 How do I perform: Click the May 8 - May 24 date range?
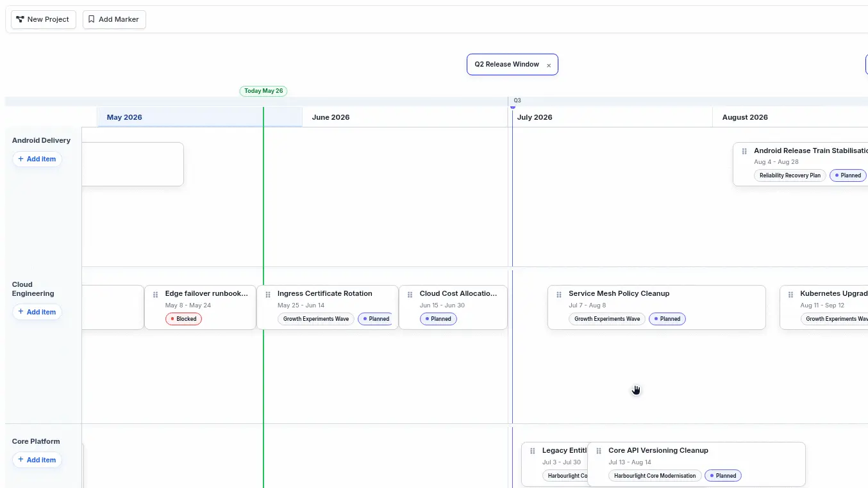tap(188, 305)
